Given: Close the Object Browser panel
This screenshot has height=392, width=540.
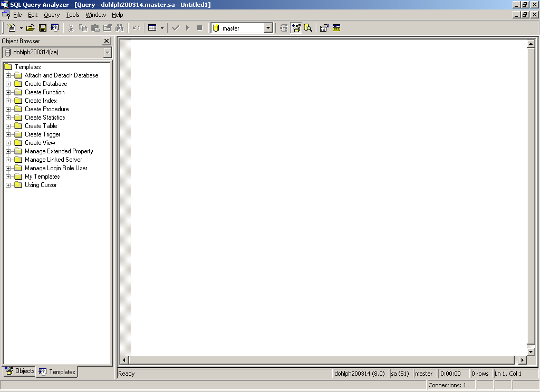Looking at the screenshot, I should click(107, 41).
